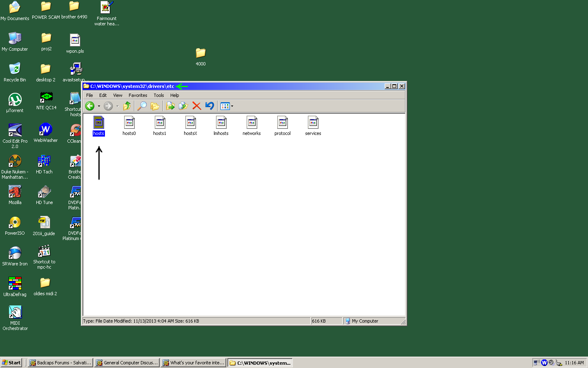
Task: Click the clock in system tray
Action: click(x=574, y=363)
